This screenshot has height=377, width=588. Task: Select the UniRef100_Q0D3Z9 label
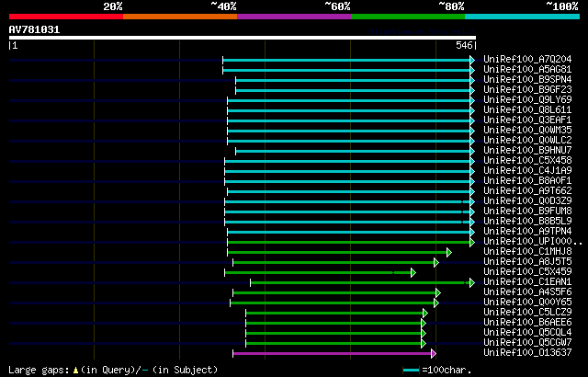(x=527, y=201)
